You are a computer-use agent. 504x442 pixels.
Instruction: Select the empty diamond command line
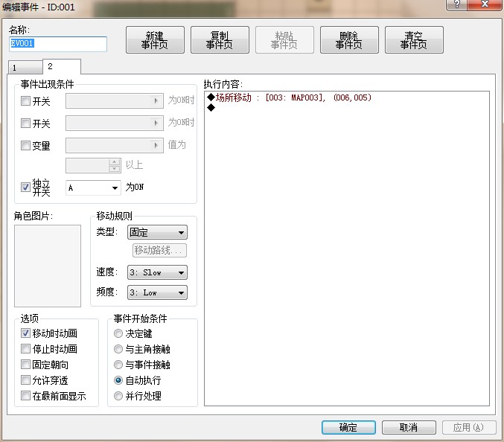[346, 108]
